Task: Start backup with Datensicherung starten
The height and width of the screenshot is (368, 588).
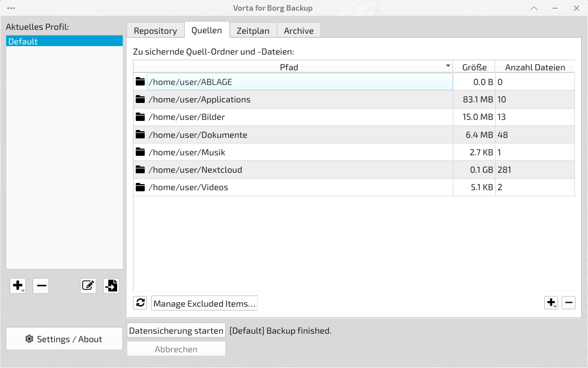Action: (176, 331)
